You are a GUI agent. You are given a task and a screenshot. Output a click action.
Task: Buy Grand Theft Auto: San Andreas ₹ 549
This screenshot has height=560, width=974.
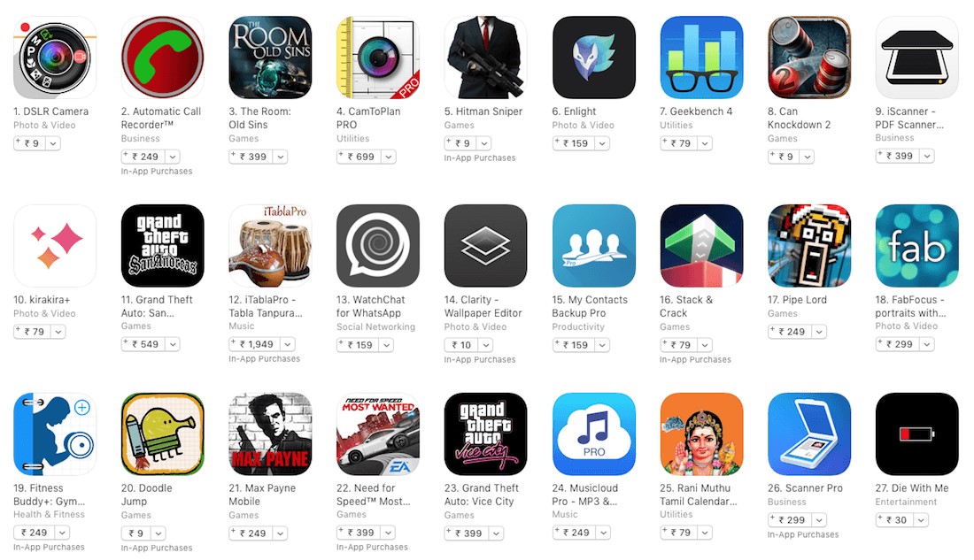pyautogui.click(x=144, y=344)
